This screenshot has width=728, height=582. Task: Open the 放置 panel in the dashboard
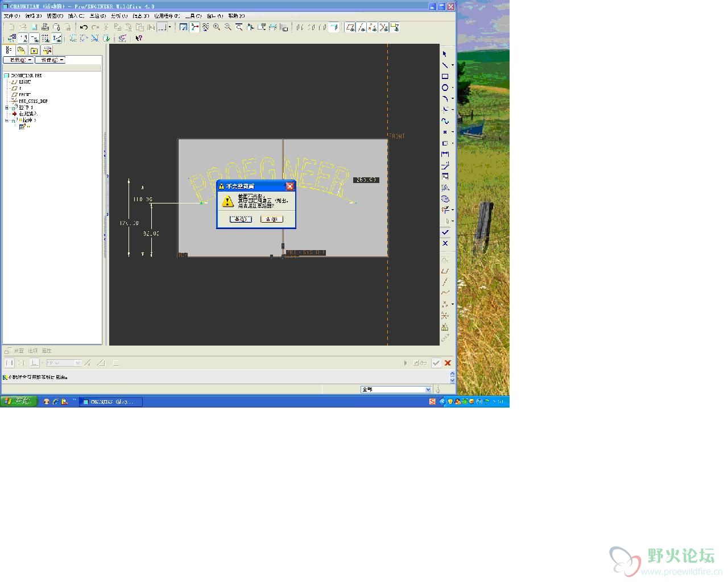[x=19, y=351]
